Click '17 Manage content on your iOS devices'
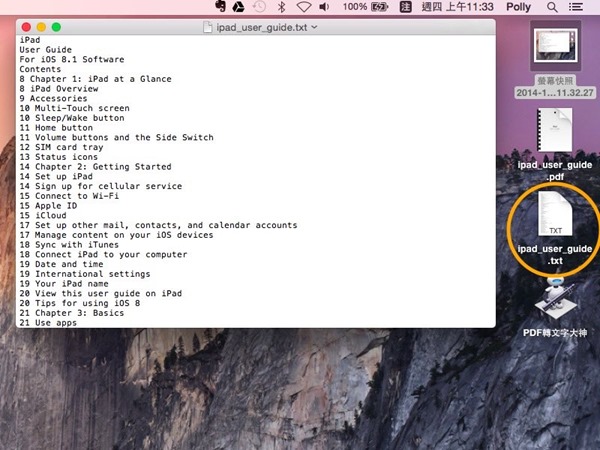This screenshot has height=450, width=600. [116, 235]
